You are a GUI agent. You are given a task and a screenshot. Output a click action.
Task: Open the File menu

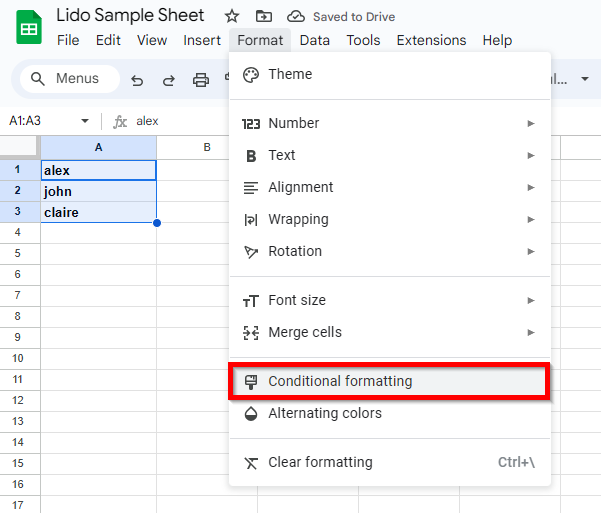coord(68,40)
